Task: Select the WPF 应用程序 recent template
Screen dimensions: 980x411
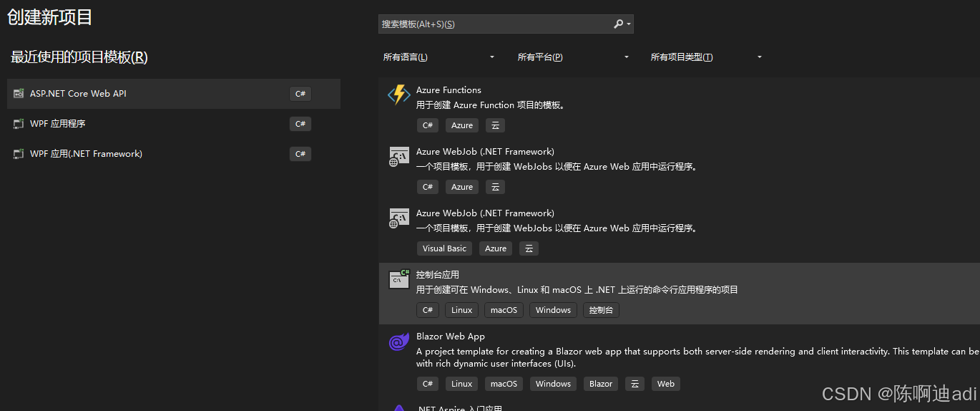Action: (x=174, y=124)
